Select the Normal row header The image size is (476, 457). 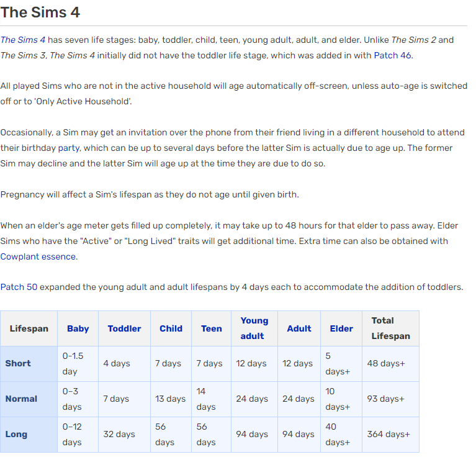21,399
